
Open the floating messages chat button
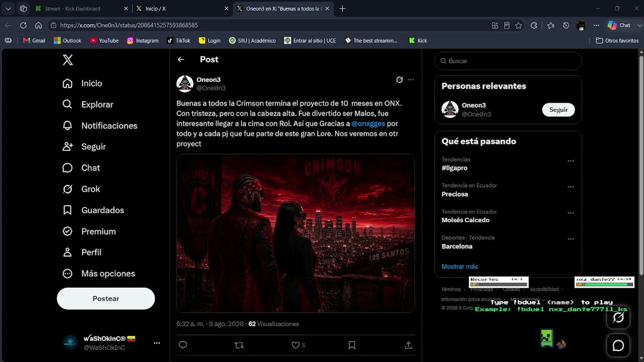618,345
